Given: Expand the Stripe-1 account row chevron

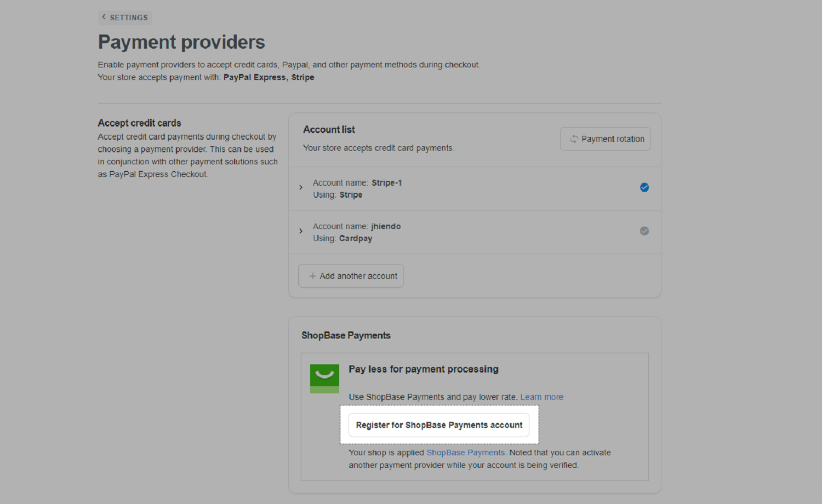Looking at the screenshot, I should pos(301,187).
